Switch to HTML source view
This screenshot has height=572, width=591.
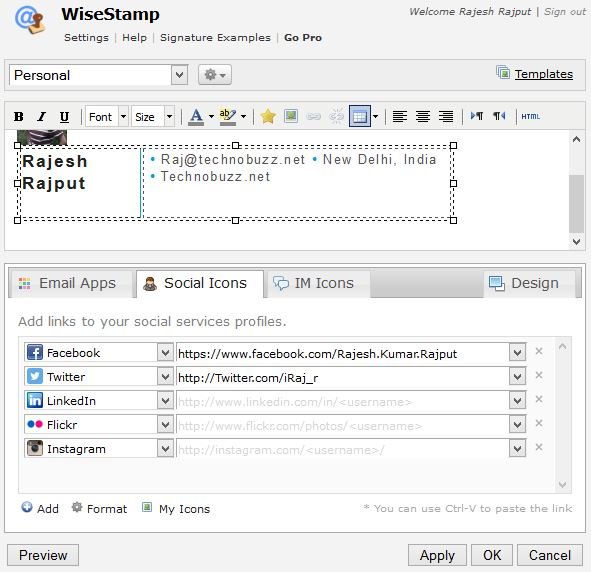coord(531,116)
